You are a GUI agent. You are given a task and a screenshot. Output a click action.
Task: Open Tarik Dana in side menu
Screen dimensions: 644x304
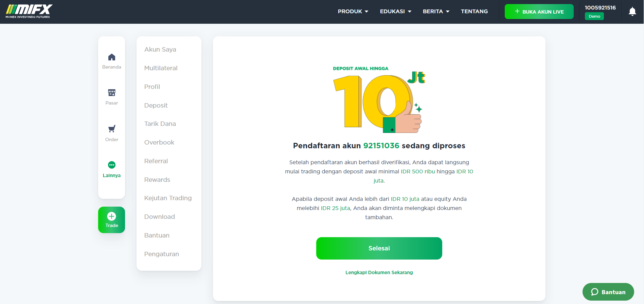click(160, 124)
